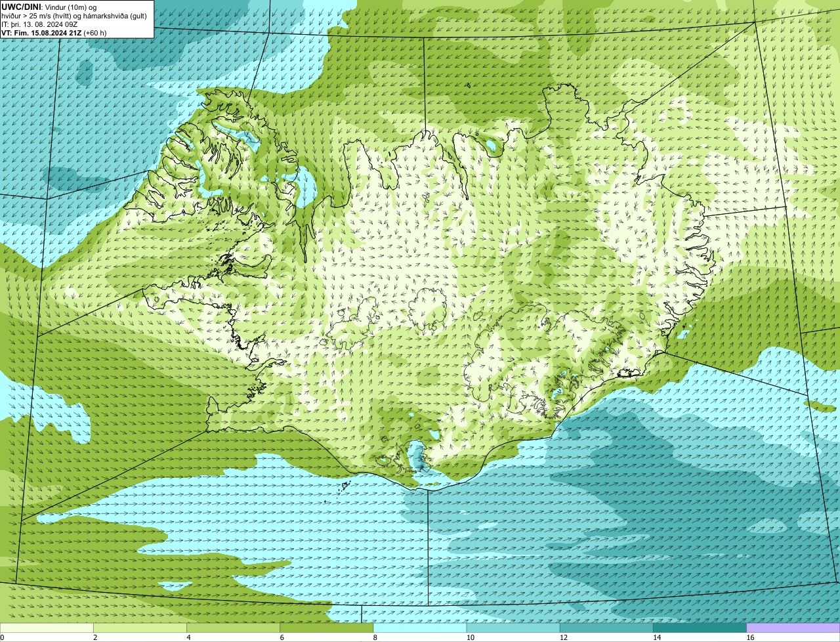Click the 'hviður > 25 m/s (hvítt)' description line
The width and height of the screenshot is (840, 642).
tap(74, 15)
